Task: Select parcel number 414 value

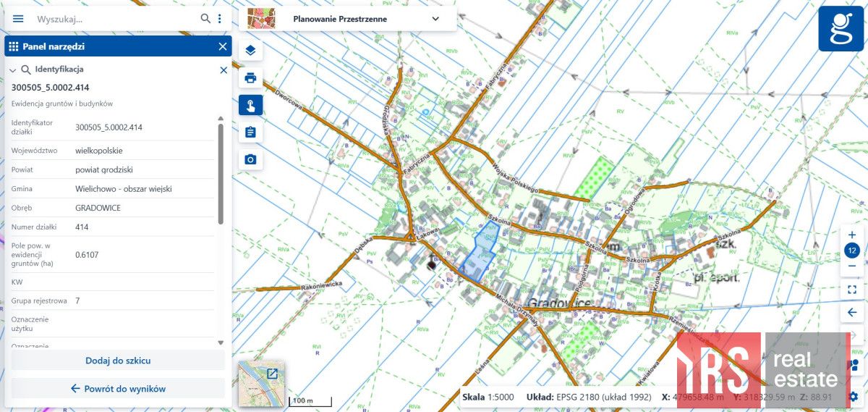Action: [82, 227]
